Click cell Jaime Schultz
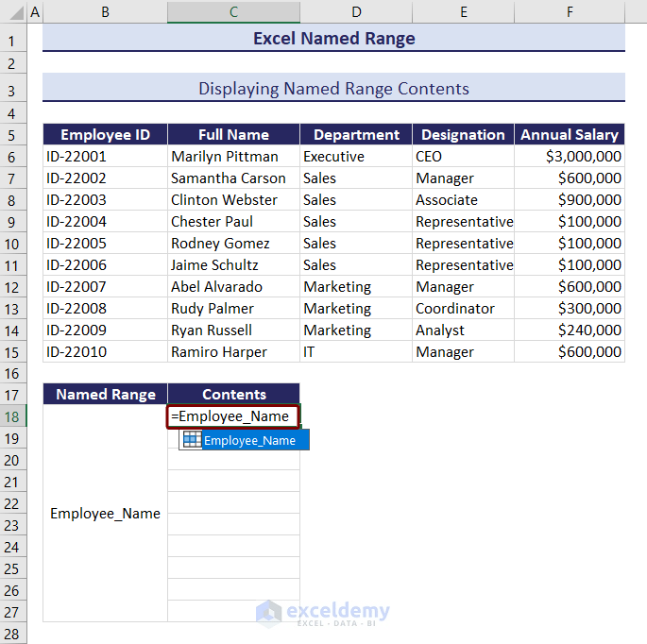The height and width of the screenshot is (644, 647). [233, 264]
